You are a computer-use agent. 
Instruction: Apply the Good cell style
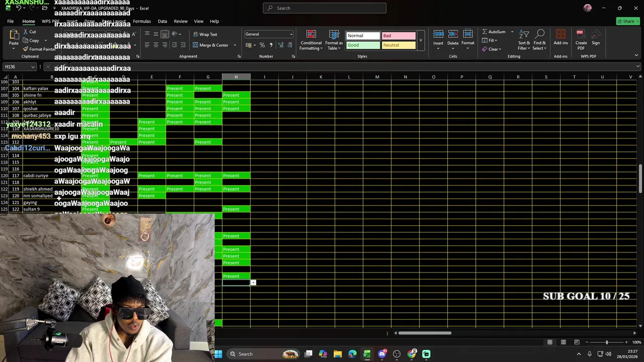point(363,45)
